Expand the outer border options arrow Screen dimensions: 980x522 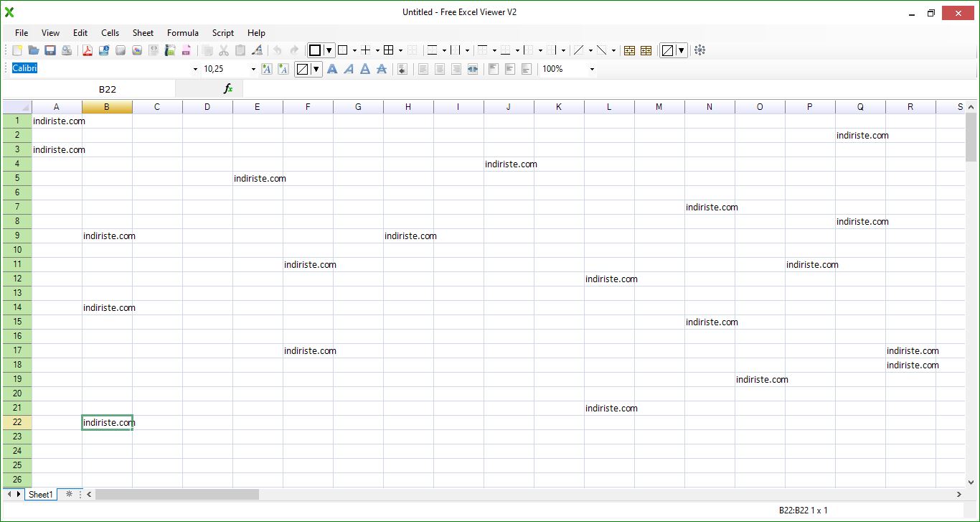coord(354,50)
